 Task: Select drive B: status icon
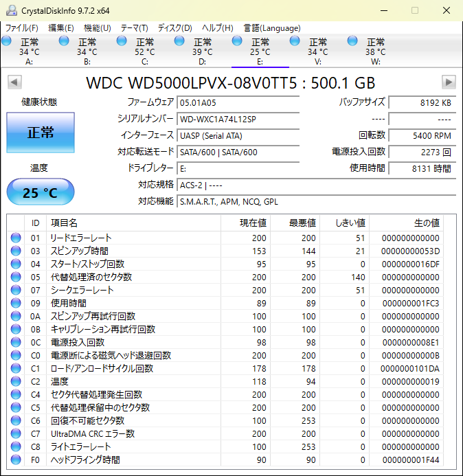65,41
